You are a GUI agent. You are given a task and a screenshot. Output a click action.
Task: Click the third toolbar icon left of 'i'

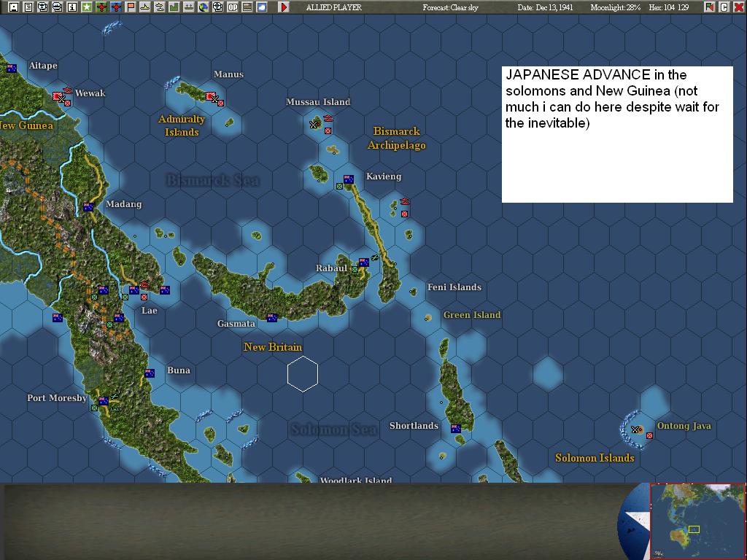pos(43,7)
